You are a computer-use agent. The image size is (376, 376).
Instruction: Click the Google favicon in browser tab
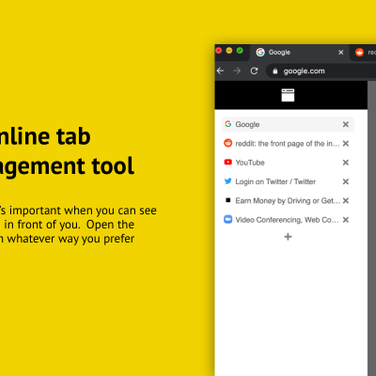pos(260,52)
